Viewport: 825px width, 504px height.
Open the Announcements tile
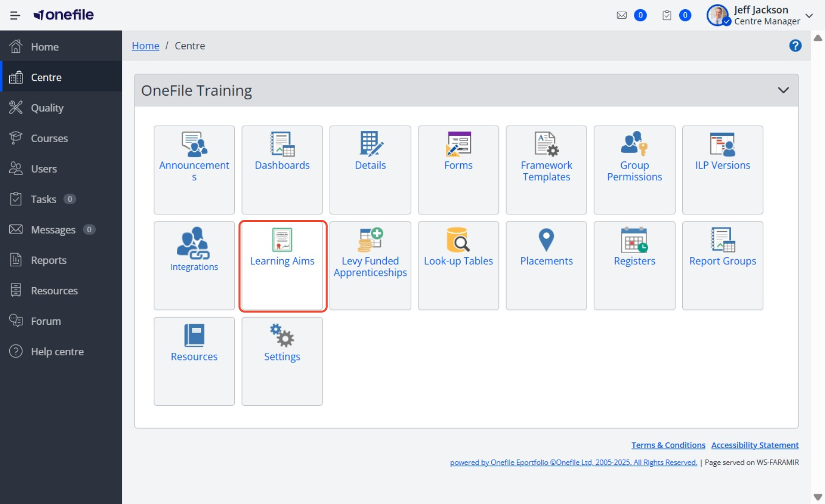(194, 170)
